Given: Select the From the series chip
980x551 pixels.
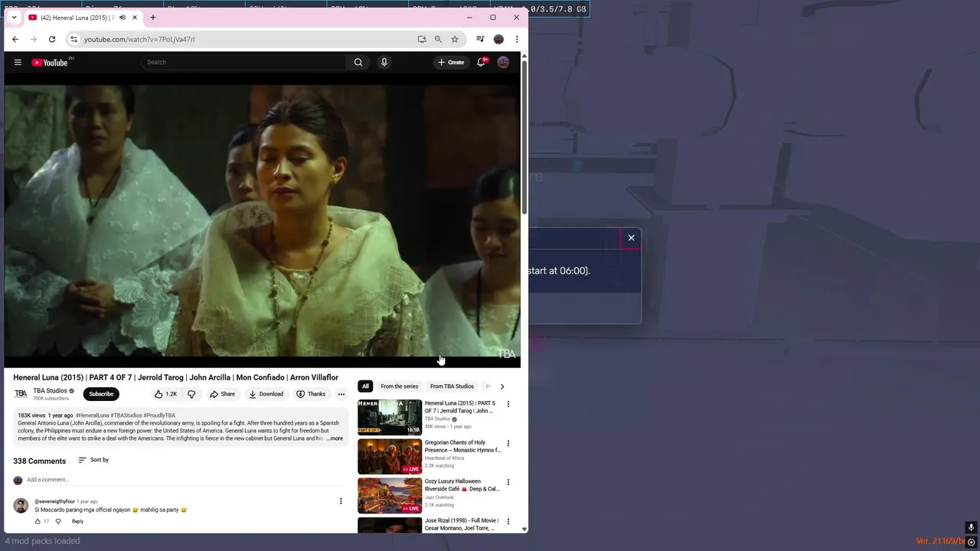Looking at the screenshot, I should click(400, 386).
